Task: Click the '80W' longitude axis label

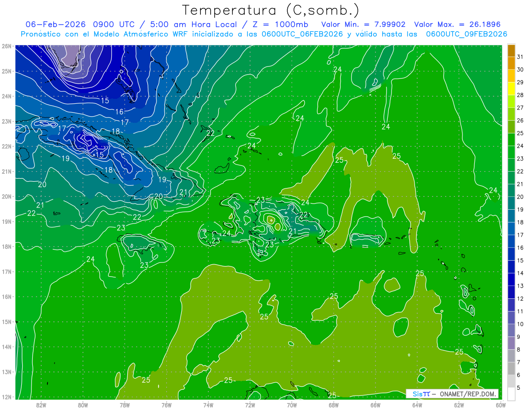Action: click(83, 405)
